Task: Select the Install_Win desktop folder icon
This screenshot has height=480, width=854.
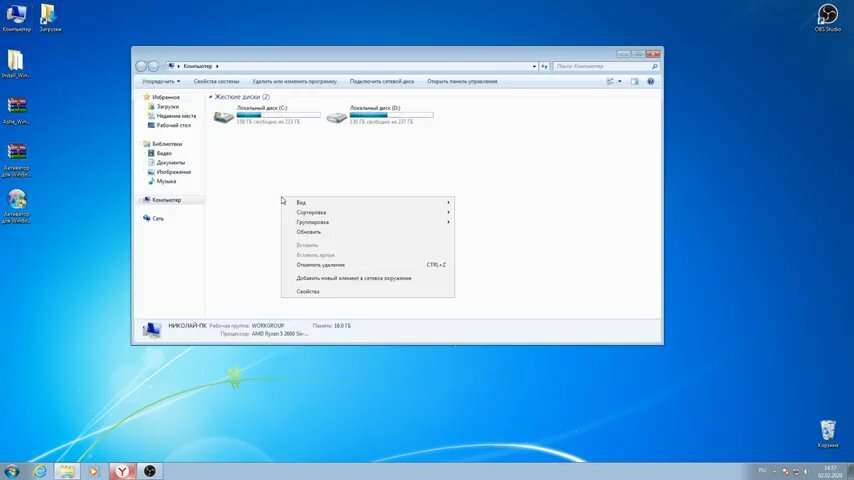Action: (x=16, y=64)
